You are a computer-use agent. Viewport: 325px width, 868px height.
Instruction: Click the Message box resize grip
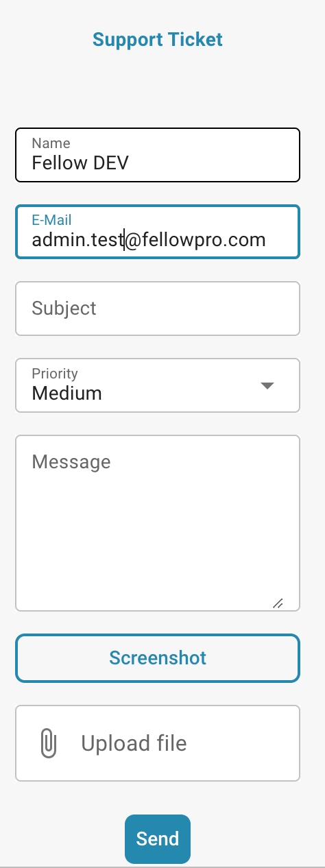click(x=278, y=603)
